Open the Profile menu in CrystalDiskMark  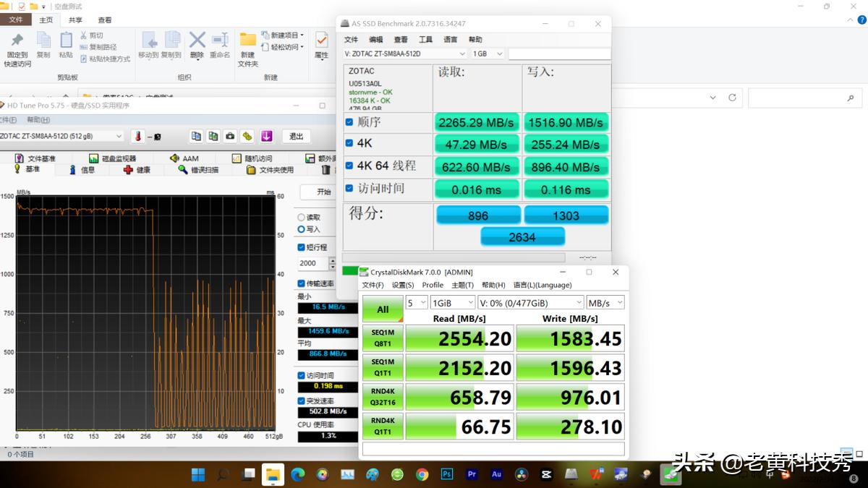(433, 285)
